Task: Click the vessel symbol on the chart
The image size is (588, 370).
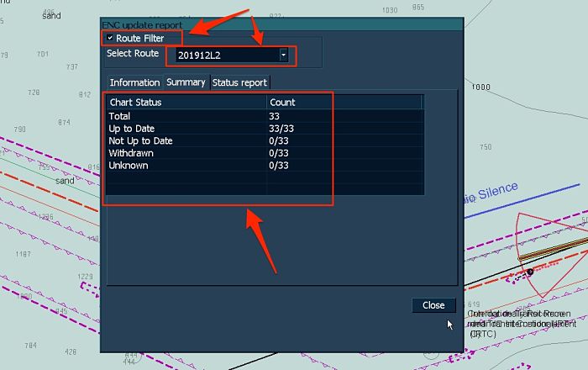Action: (530, 271)
